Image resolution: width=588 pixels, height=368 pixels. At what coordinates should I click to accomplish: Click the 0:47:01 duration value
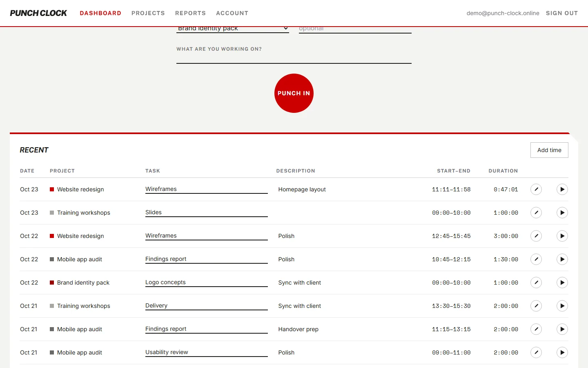point(506,189)
